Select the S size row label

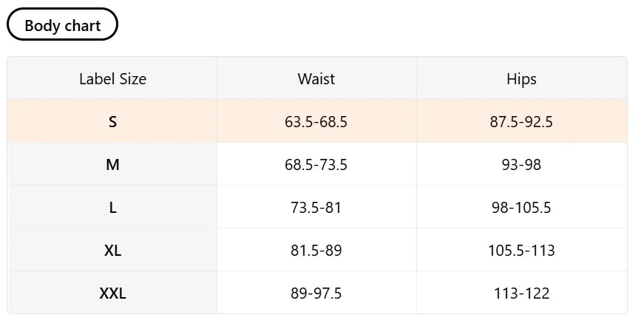point(112,121)
